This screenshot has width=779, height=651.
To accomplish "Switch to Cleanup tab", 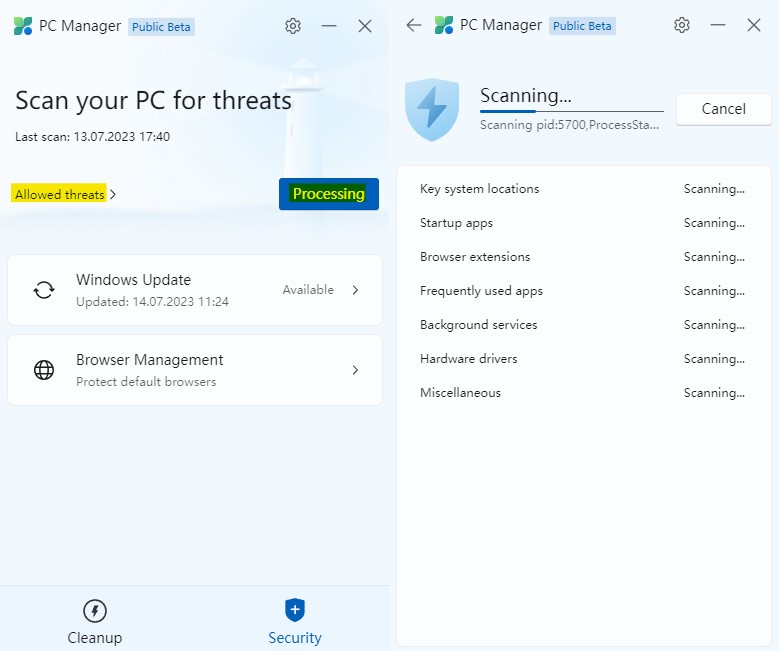I will pyautogui.click(x=95, y=621).
